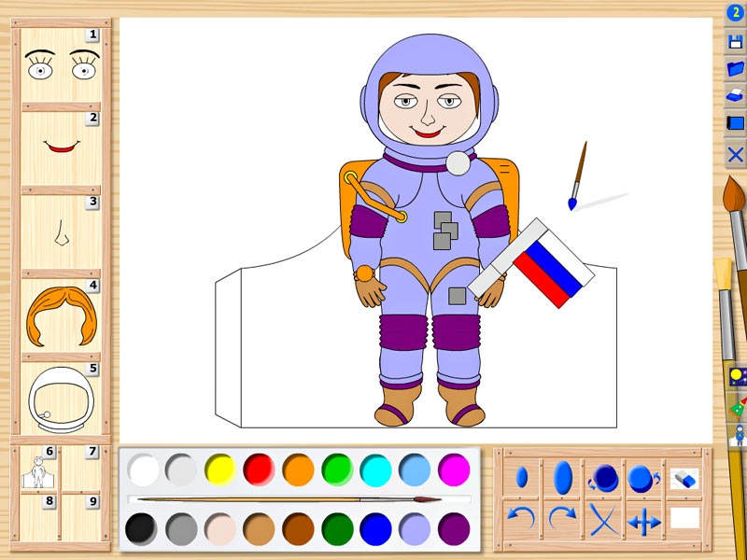The image size is (747, 560).
Task: Open a file with the folder icon
Action: coord(735,68)
